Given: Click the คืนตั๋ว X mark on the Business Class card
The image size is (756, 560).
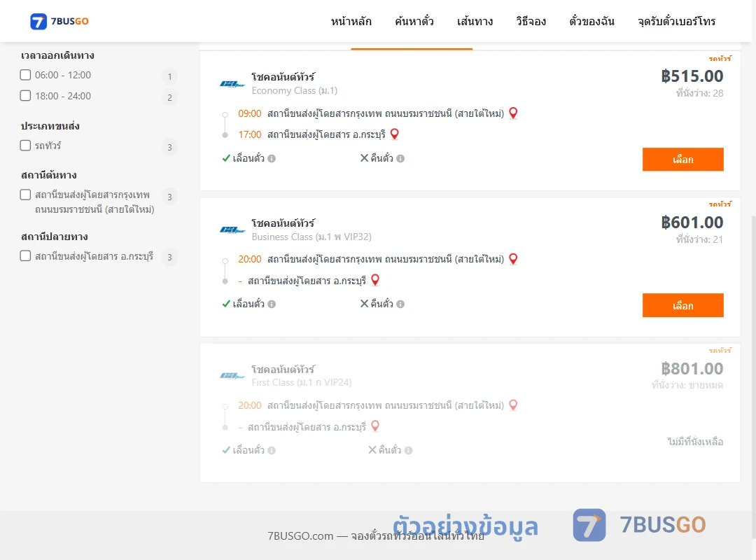Looking at the screenshot, I should coord(365,303).
